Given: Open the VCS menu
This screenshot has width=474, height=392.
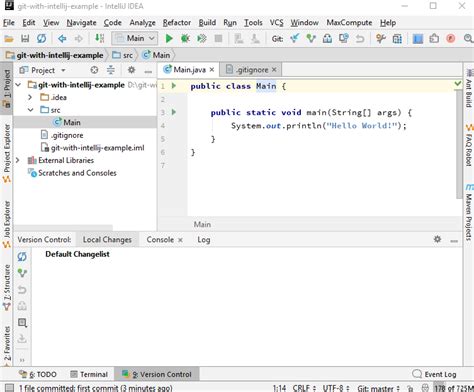Looking at the screenshot, I should [x=276, y=23].
